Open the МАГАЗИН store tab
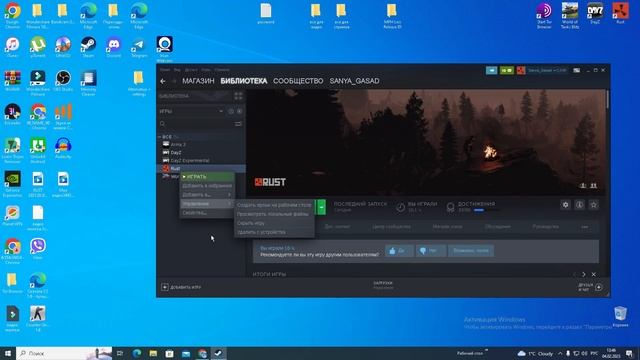The width and height of the screenshot is (640, 360). pyautogui.click(x=198, y=81)
